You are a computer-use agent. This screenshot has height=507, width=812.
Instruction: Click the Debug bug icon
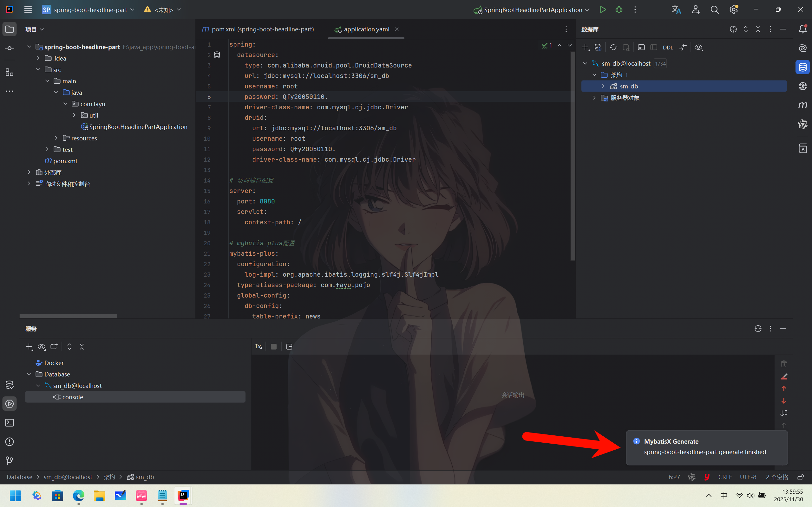(619, 10)
